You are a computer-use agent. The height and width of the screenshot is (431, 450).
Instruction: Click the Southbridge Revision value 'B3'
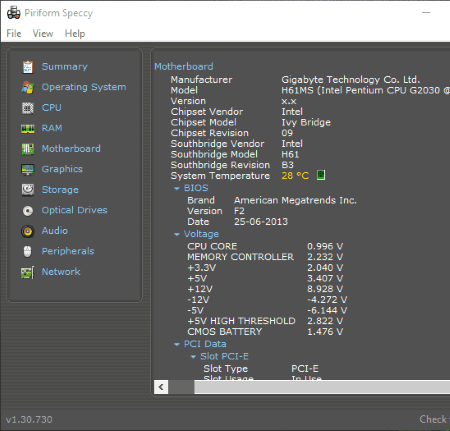point(287,165)
